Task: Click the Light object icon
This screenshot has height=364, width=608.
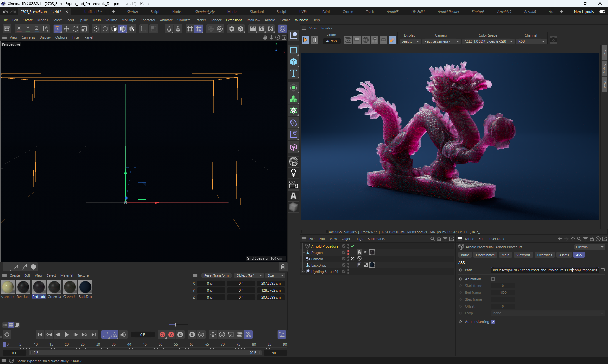Action: [x=294, y=173]
